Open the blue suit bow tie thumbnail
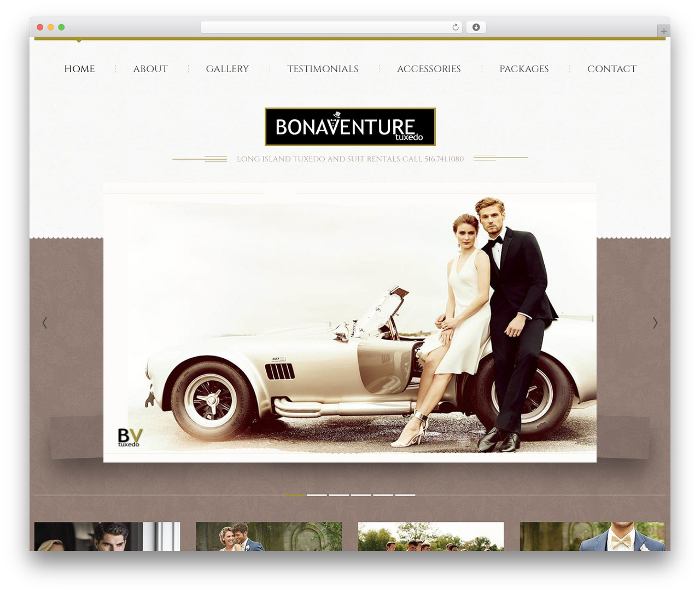Image resolution: width=700 pixels, height=593 pixels. coord(592,536)
